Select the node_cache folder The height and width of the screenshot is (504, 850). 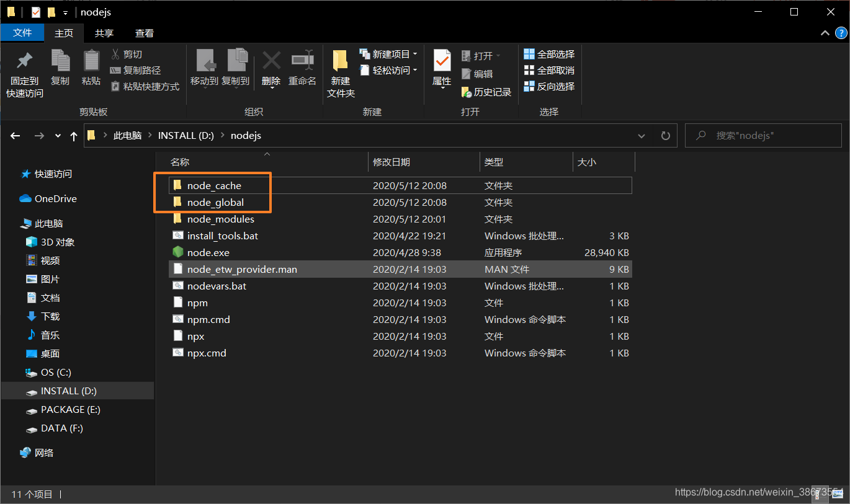point(400,185)
